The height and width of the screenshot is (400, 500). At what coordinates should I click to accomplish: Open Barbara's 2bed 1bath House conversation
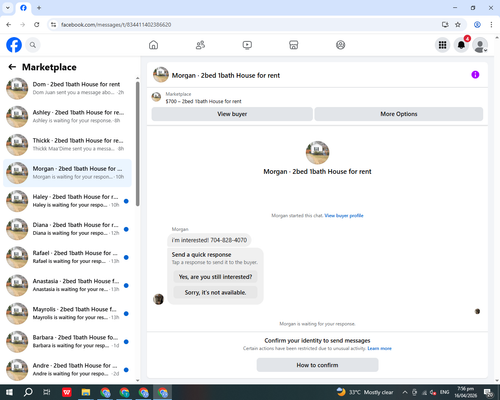click(67, 341)
